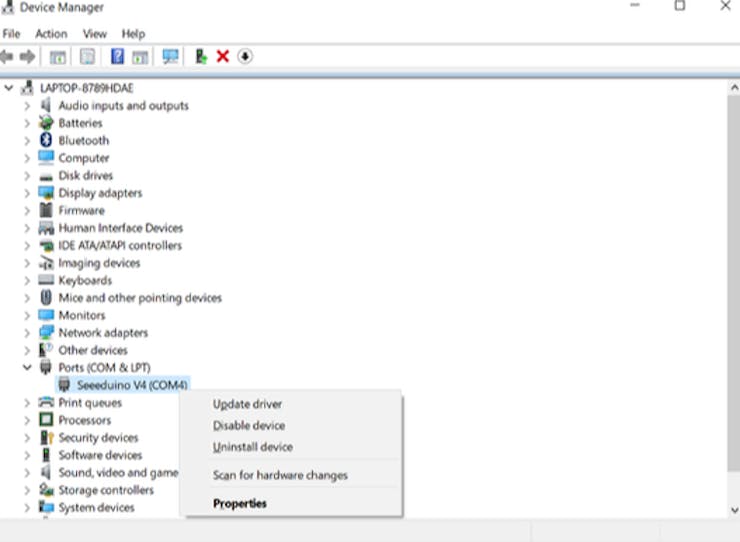740x542 pixels.
Task: Select the Seeeduino V4 (COM4) entry
Action: (x=132, y=385)
